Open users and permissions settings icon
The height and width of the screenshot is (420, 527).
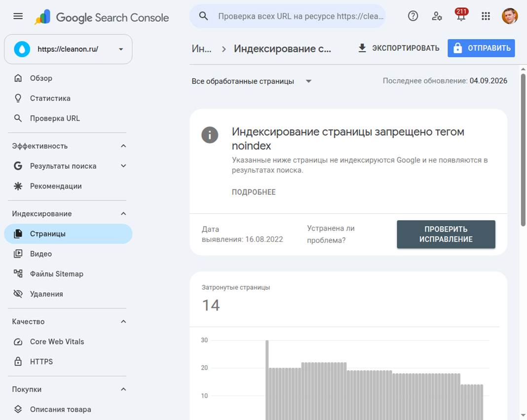tap(437, 16)
